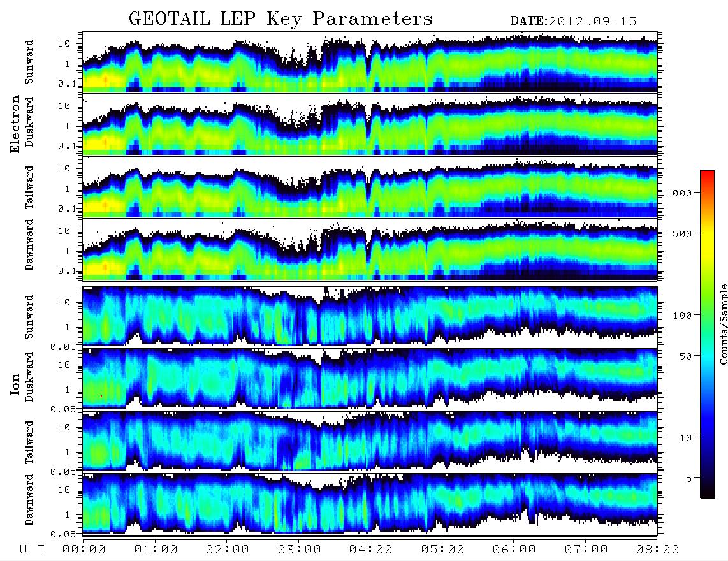Click the "06:00" time axis label
Image resolution: width=728 pixels, height=561 pixels.
coord(514,550)
